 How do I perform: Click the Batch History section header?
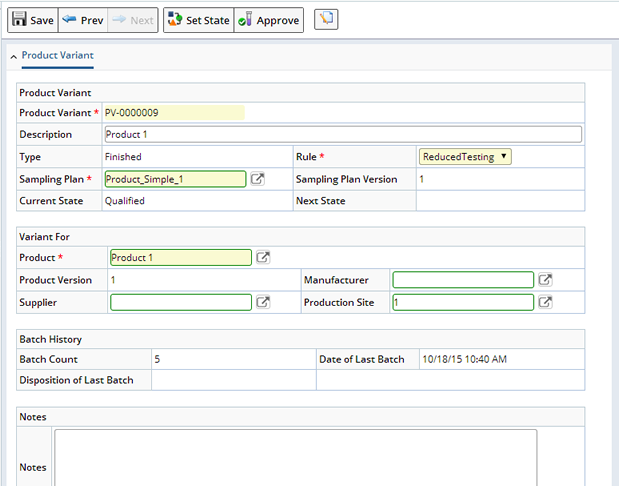click(x=300, y=339)
